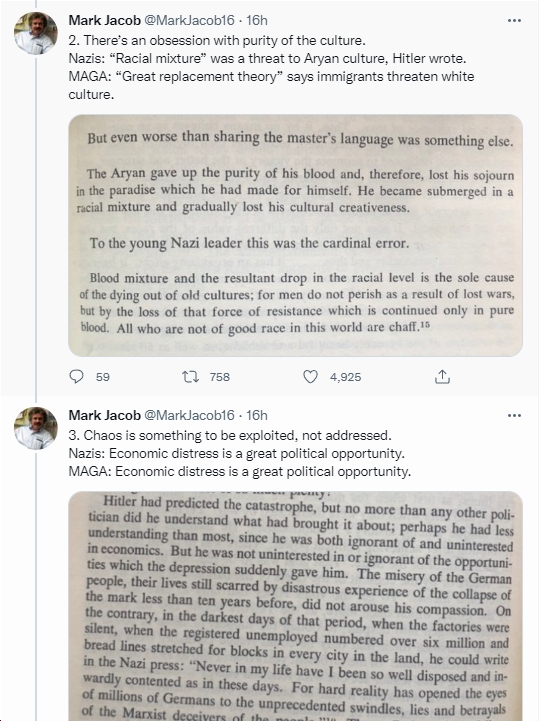Viewport: 552px width, 721px height.
Task: Open Mark Jacob avatar on third tweet
Action: pyautogui.click(x=36, y=429)
